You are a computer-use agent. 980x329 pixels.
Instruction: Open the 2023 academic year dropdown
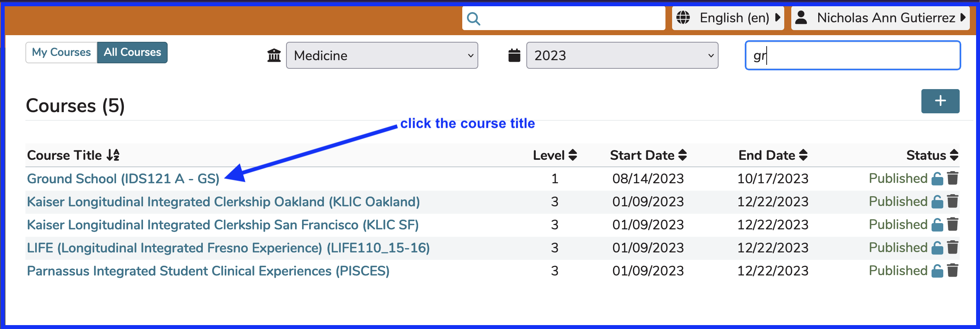pos(622,55)
